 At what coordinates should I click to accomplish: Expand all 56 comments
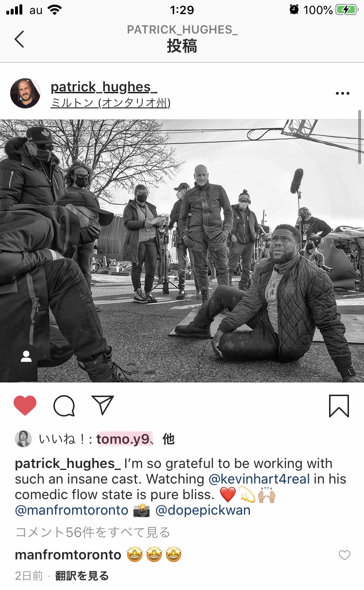pos(93,532)
